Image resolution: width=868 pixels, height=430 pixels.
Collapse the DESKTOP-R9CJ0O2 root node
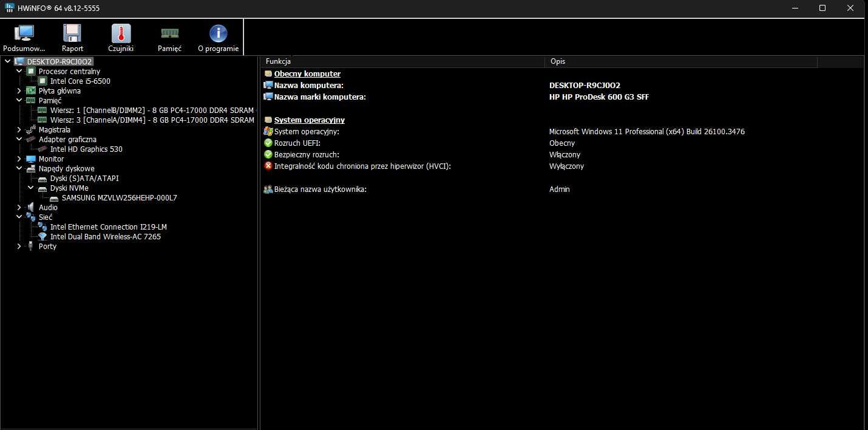click(7, 61)
